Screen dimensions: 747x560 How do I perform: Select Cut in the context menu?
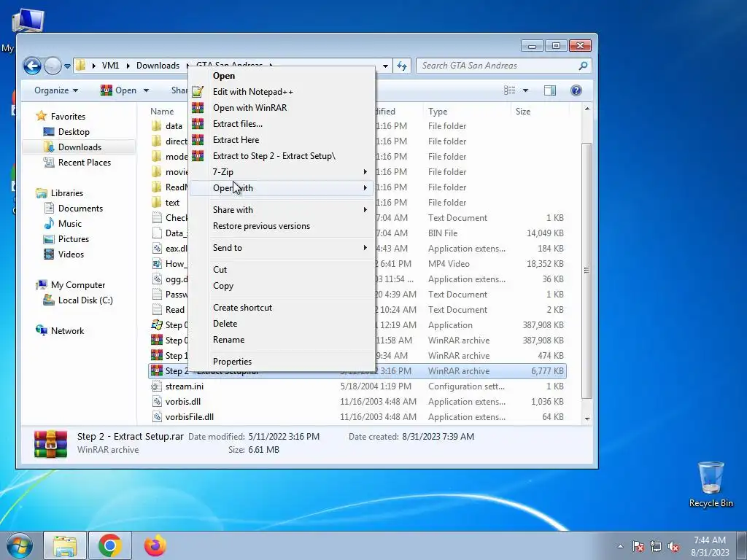(282, 270)
